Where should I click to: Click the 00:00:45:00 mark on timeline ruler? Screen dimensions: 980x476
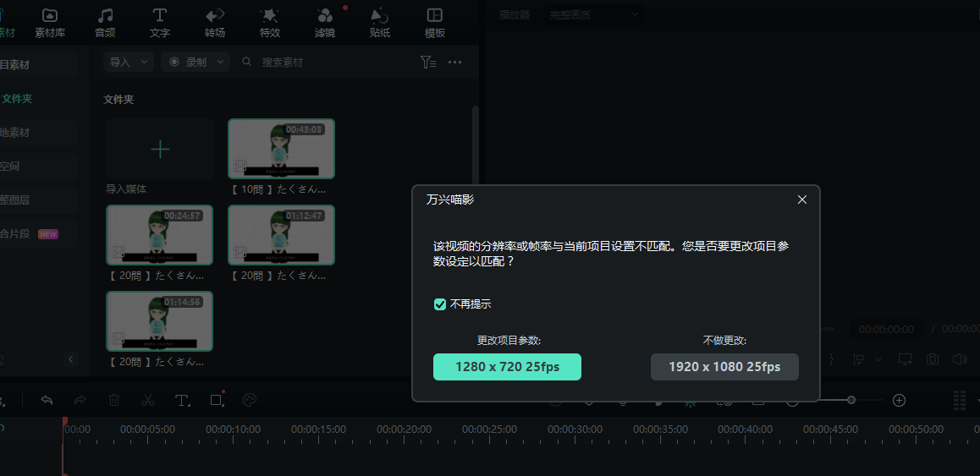pos(830,429)
